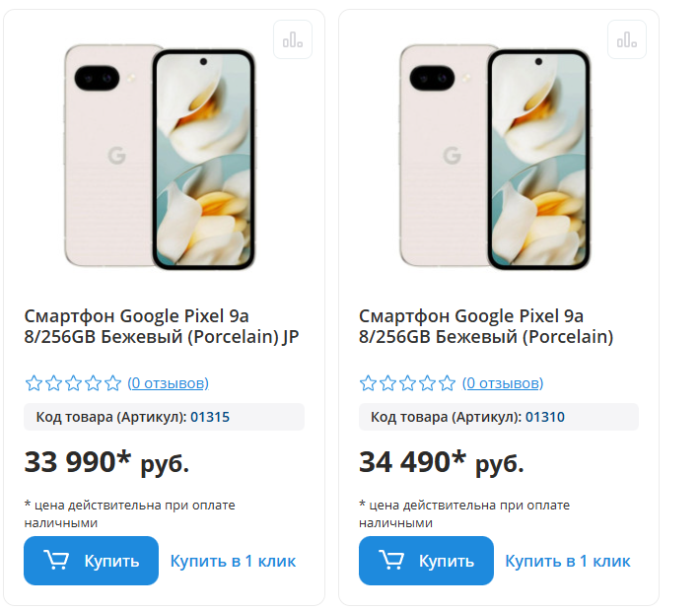The height and width of the screenshot is (609, 700).
Task: Click 'Купить в 1 клик' for product 01310
Action: pos(568,561)
